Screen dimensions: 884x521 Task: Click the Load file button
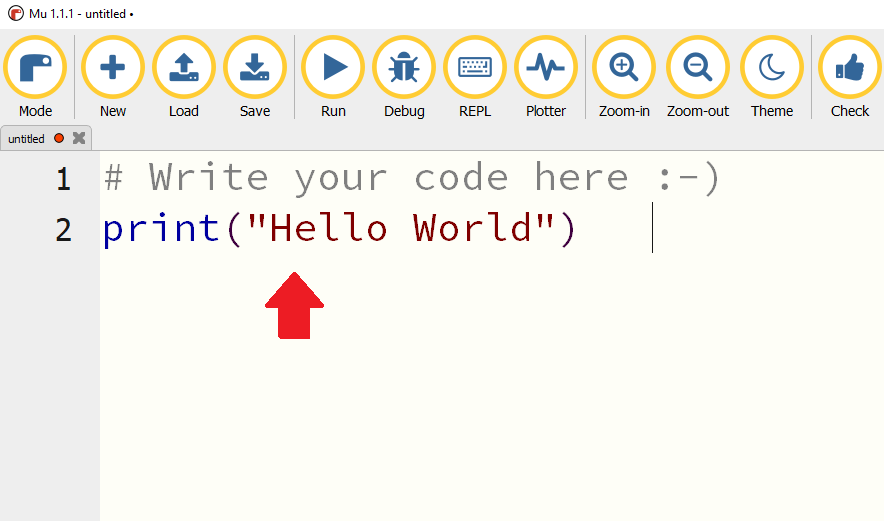pos(184,77)
